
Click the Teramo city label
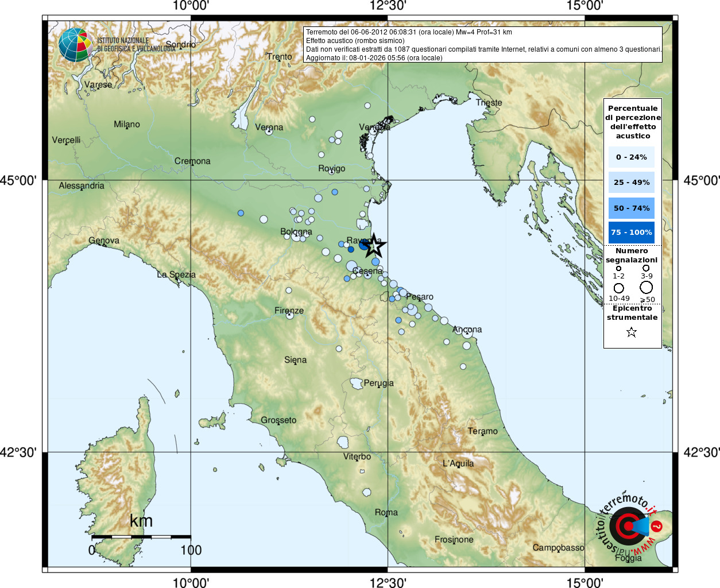point(483,431)
